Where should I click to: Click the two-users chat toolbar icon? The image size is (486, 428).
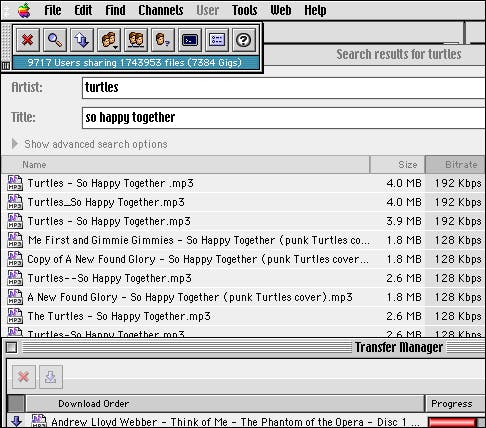click(x=136, y=40)
